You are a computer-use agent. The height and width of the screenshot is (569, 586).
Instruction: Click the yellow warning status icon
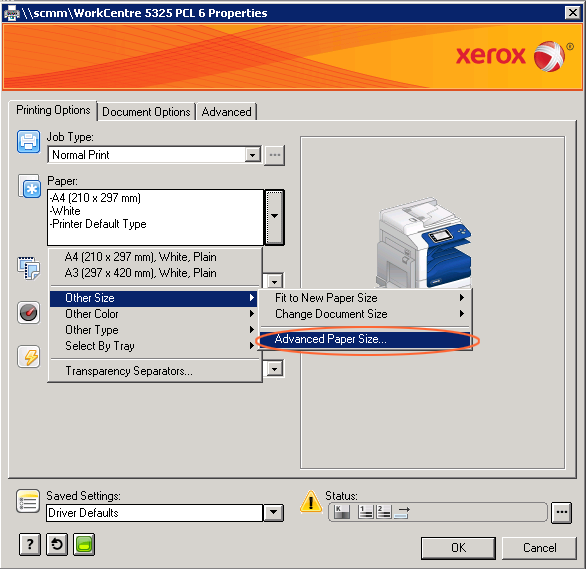[311, 502]
